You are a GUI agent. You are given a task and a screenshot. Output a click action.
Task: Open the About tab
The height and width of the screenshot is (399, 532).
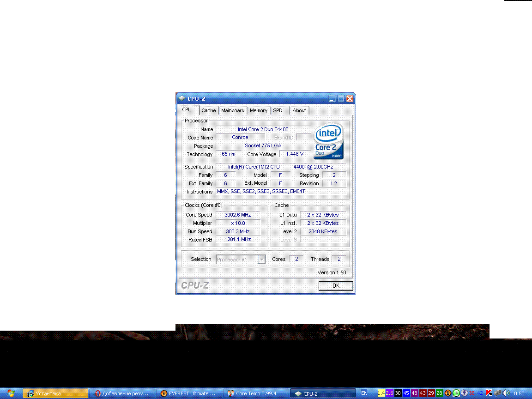point(299,111)
